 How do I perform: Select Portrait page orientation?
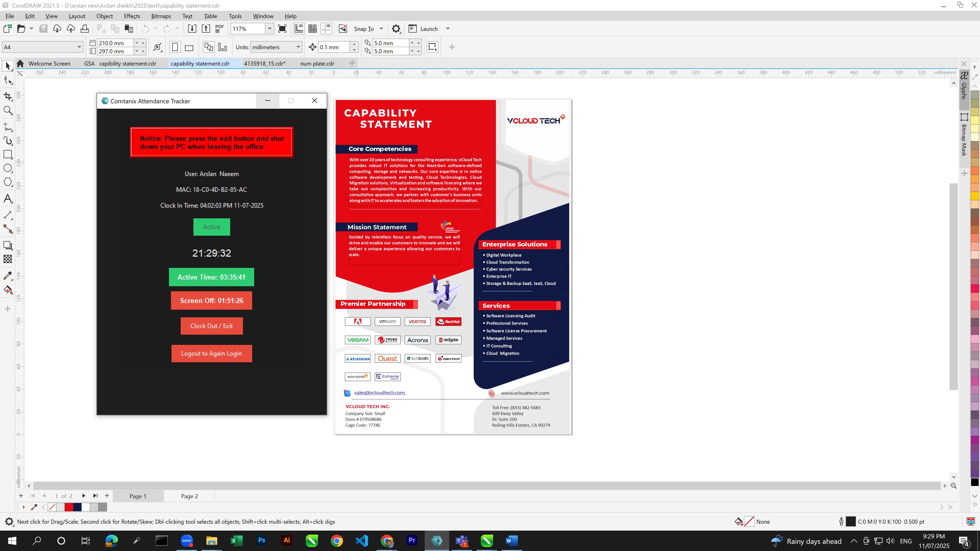coord(175,47)
